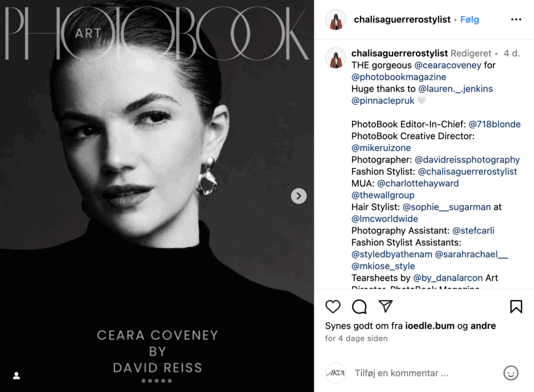The image size is (534, 392).
Task: Like the post with the heart icon
Action: click(333, 307)
